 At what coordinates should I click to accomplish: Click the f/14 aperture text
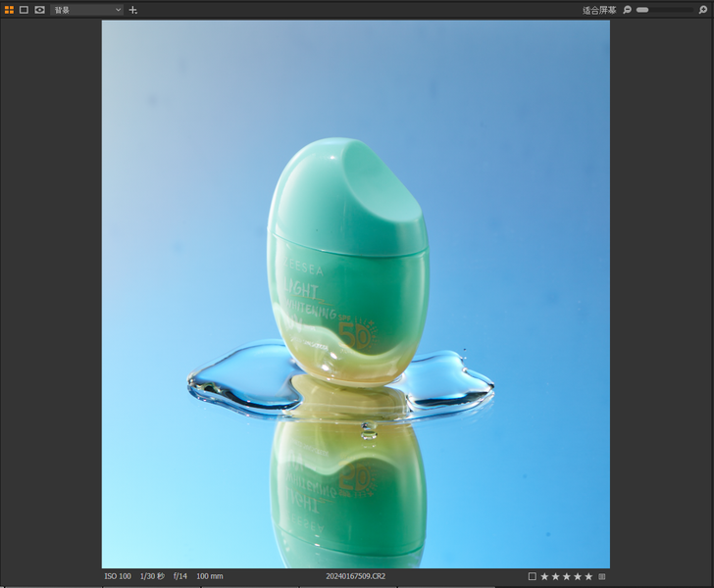[179, 576]
